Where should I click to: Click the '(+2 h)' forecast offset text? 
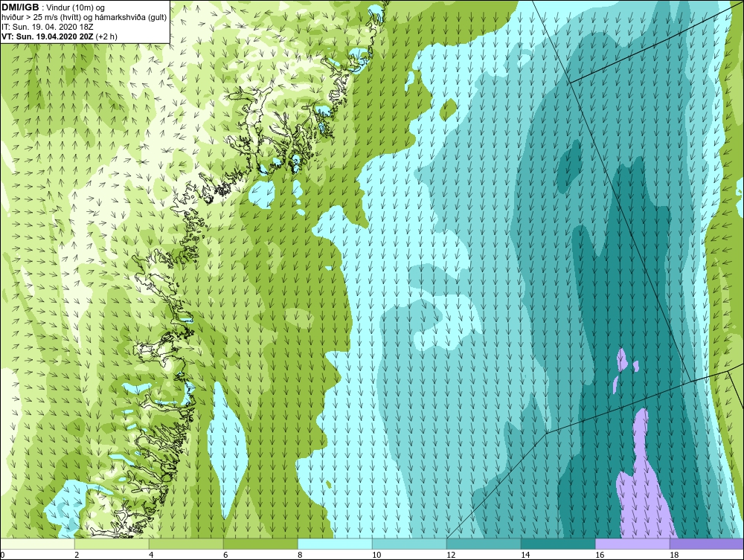[x=106, y=36]
